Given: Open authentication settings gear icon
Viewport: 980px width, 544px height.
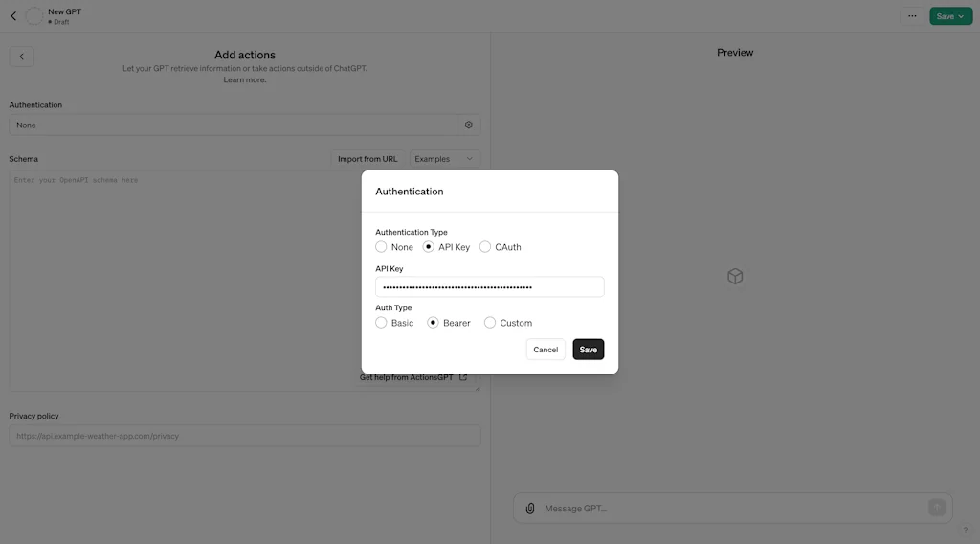Looking at the screenshot, I should coord(469,125).
